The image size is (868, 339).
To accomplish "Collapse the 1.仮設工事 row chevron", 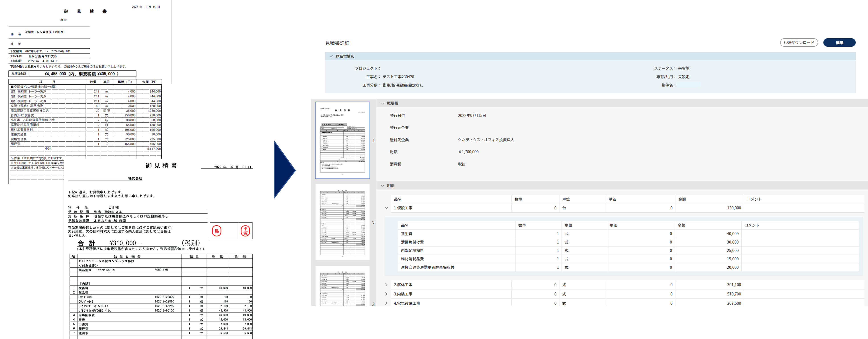I will (386, 208).
